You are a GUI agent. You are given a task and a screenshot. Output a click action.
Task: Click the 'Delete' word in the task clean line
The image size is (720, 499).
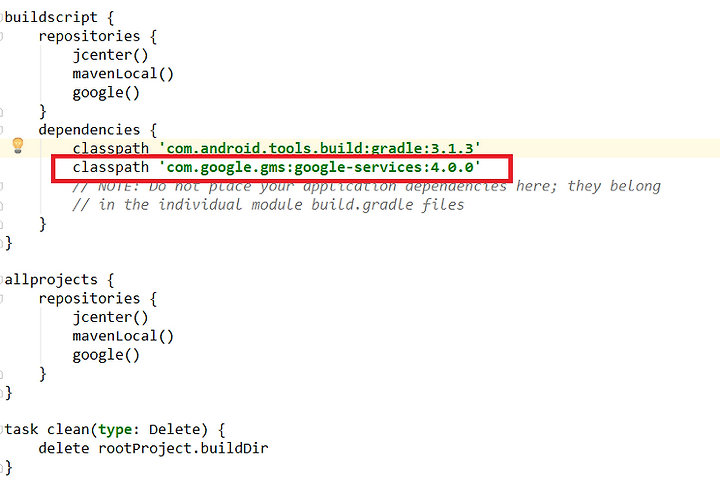click(x=174, y=430)
